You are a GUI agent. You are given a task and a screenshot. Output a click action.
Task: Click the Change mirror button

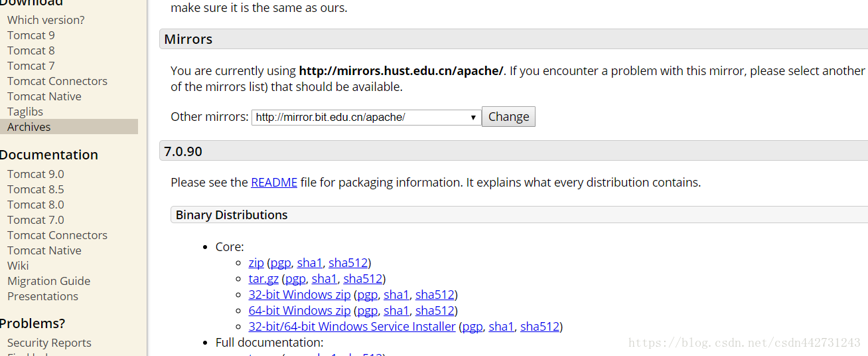click(x=508, y=117)
